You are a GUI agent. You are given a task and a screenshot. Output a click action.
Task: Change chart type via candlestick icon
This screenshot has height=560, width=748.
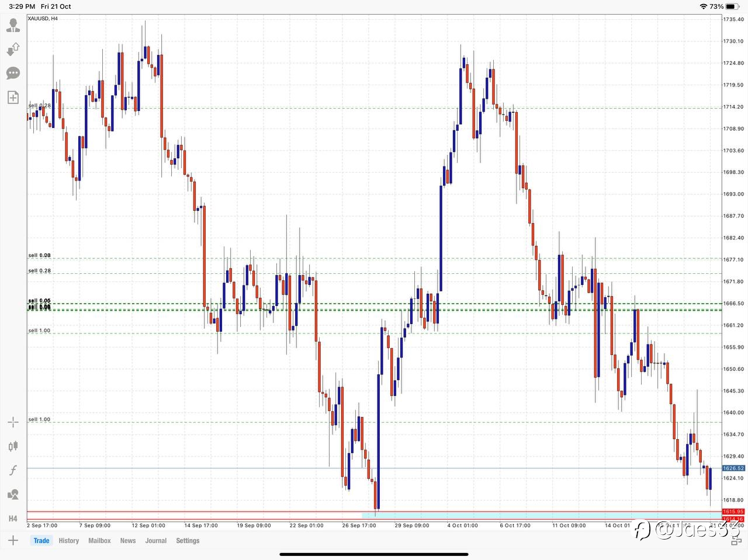pos(13,447)
